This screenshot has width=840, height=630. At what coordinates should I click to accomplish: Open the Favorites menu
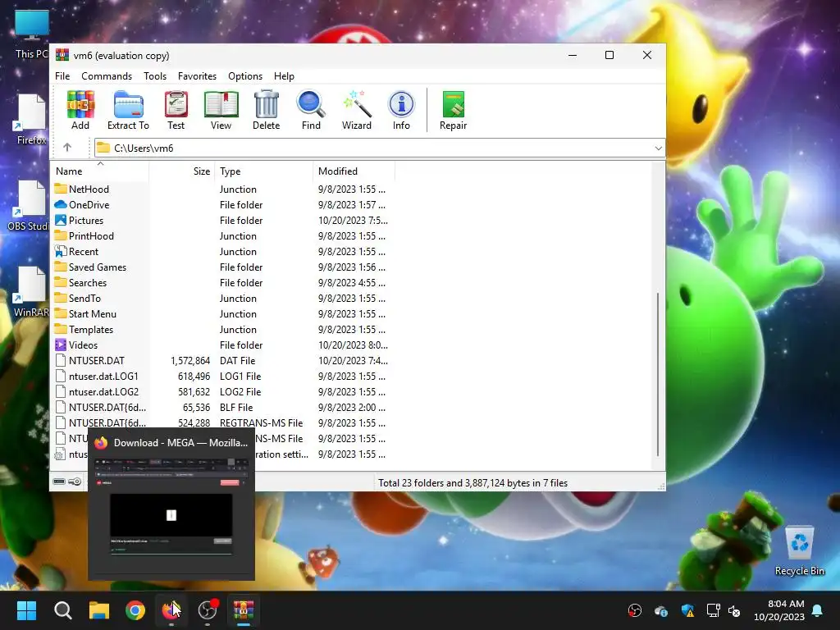(197, 76)
